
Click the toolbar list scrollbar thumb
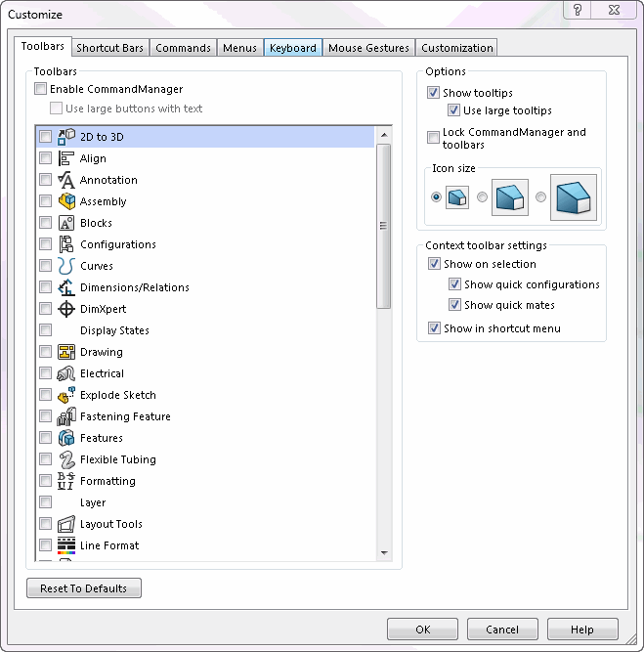(x=384, y=226)
